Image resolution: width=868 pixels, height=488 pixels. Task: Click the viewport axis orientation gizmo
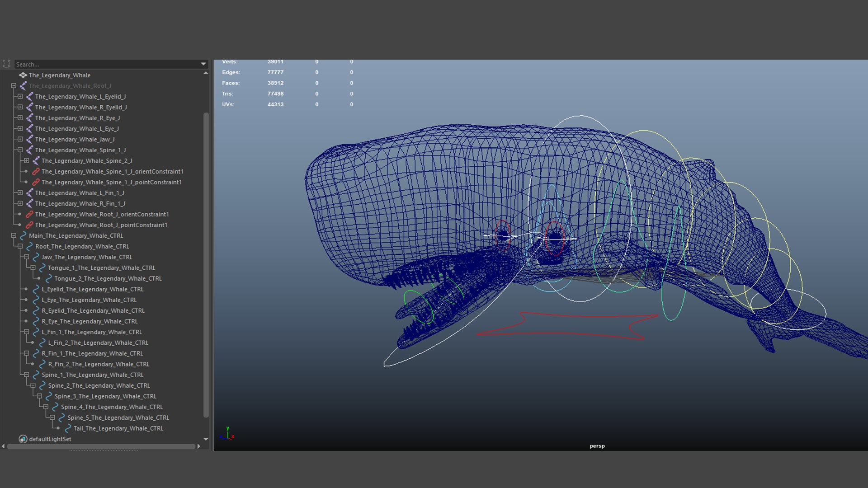[x=227, y=433]
